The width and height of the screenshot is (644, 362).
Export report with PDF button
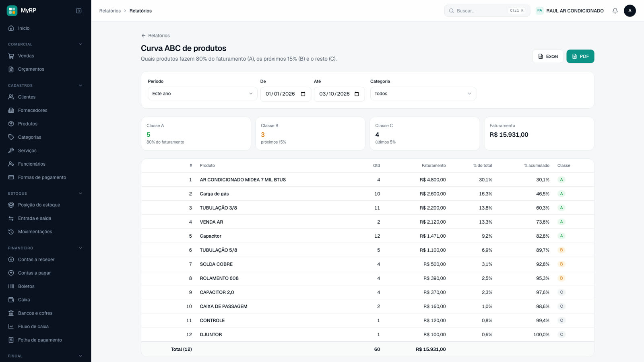tap(580, 56)
